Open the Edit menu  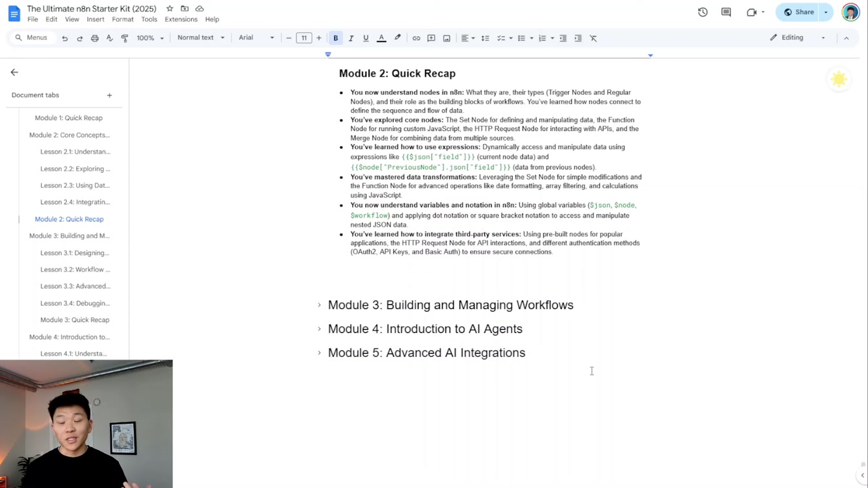(51, 19)
